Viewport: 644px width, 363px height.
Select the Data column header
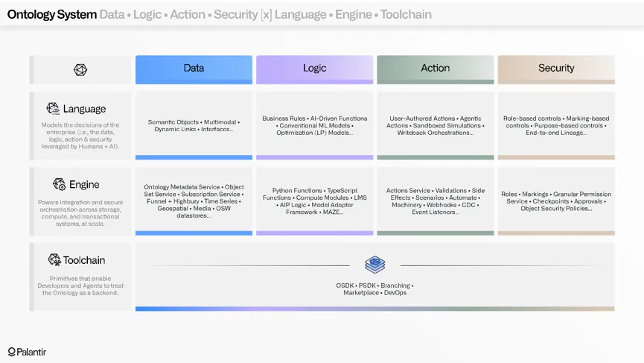pyautogui.click(x=194, y=69)
